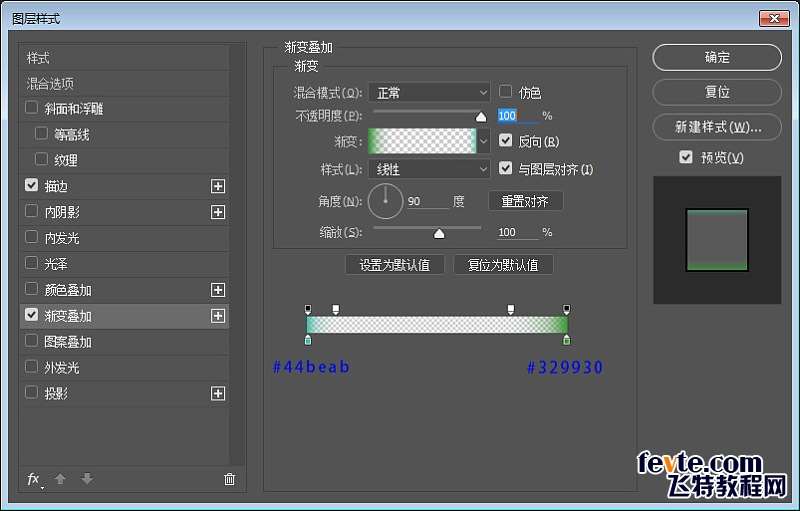Screen dimensions: 800x511
Task: Click the style preview thumbnail
Action: (x=717, y=240)
